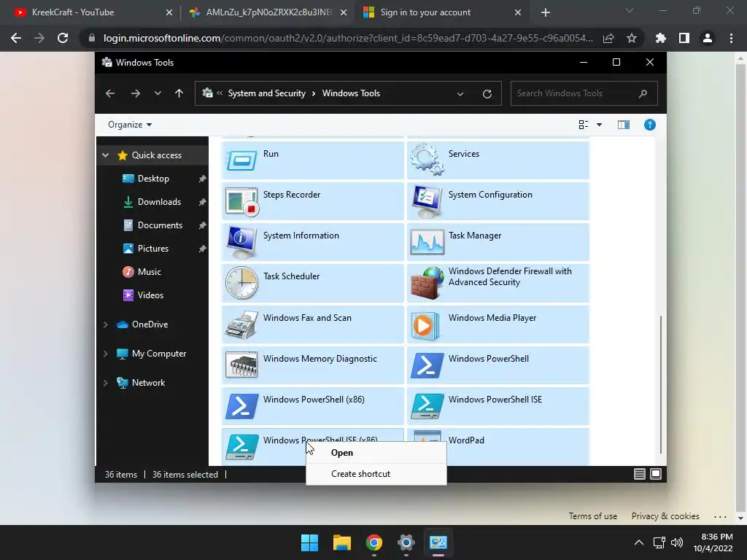The width and height of the screenshot is (747, 560).
Task: Collapse Quick access tree node
Action: coord(106,155)
